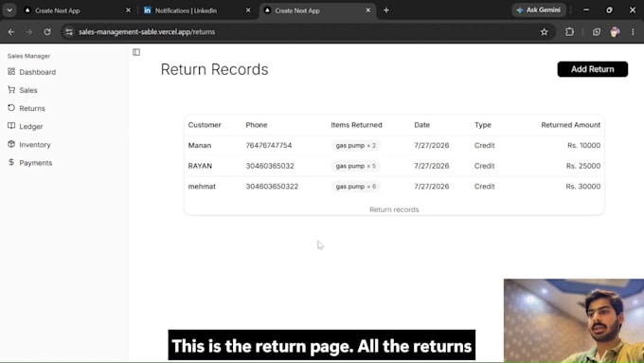Screen dimensions: 644x363
Task: Click the Sales Manager sidebar title
Action: (28, 56)
